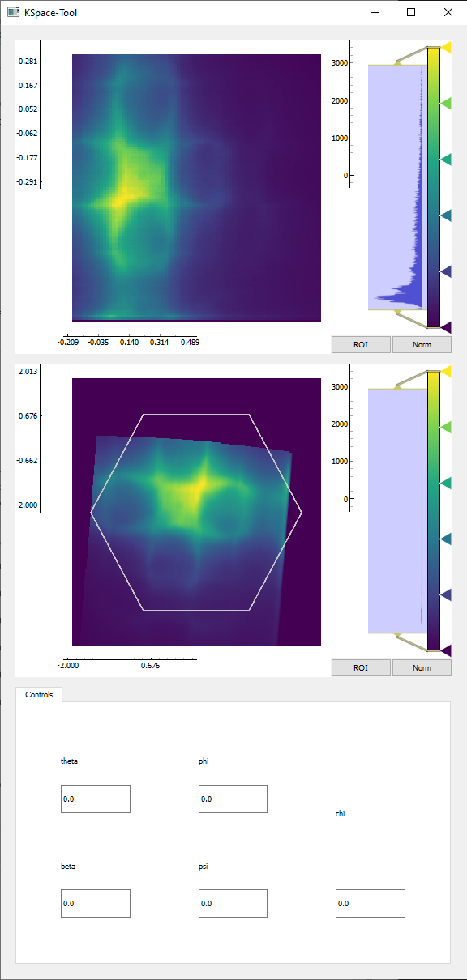Toggle ROI on the lower plot
Viewport: 467px width, 980px height.
coord(361,667)
